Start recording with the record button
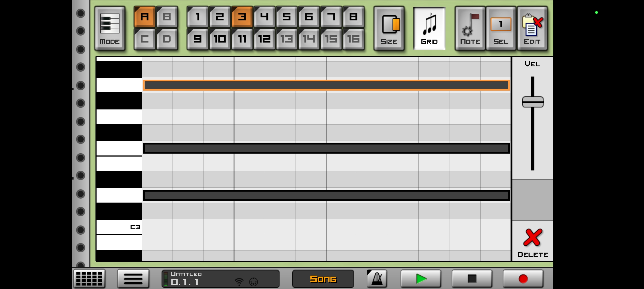This screenshot has width=644, height=289. coord(523,279)
